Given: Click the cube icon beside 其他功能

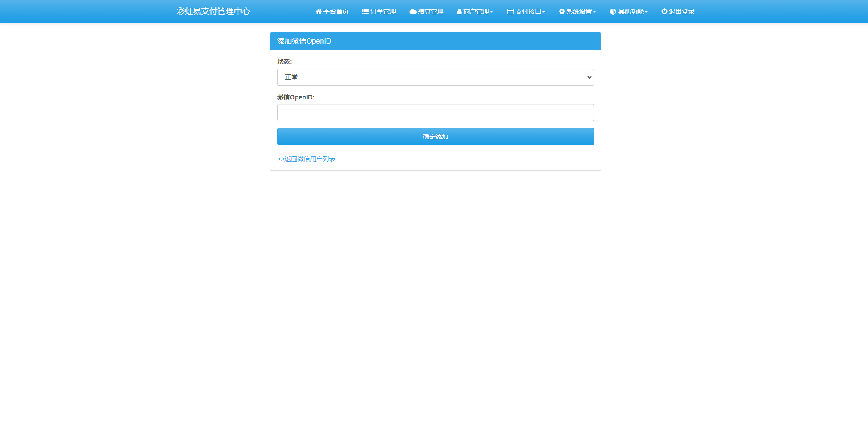Looking at the screenshot, I should point(613,11).
